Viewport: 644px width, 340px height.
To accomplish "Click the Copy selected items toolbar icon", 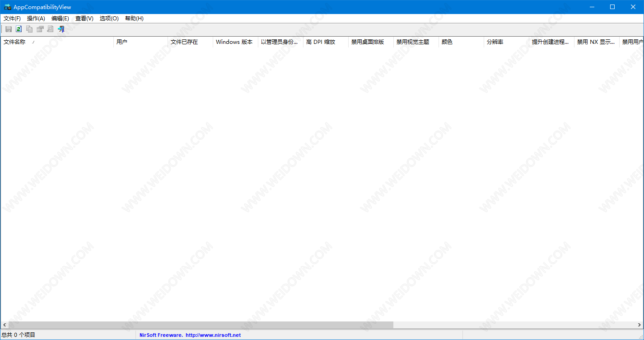I will 29,29.
